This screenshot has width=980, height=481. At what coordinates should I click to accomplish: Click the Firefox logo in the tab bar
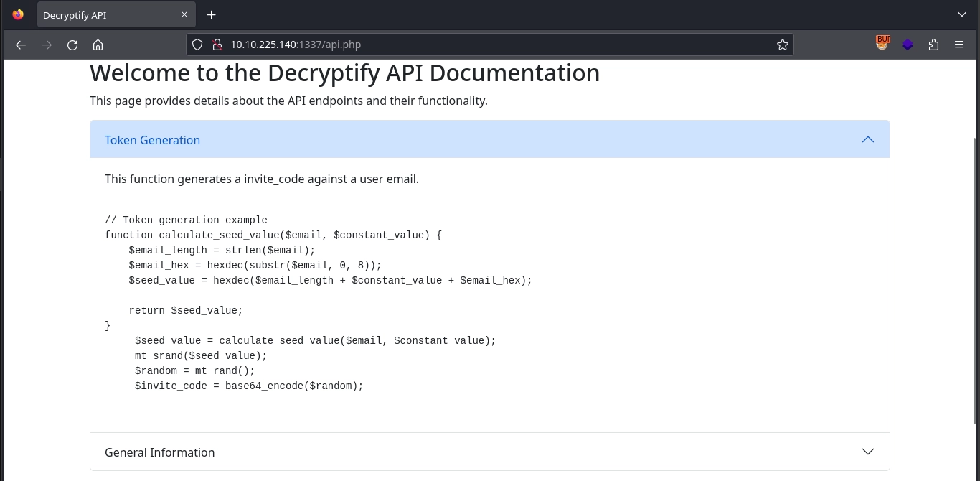[18, 15]
